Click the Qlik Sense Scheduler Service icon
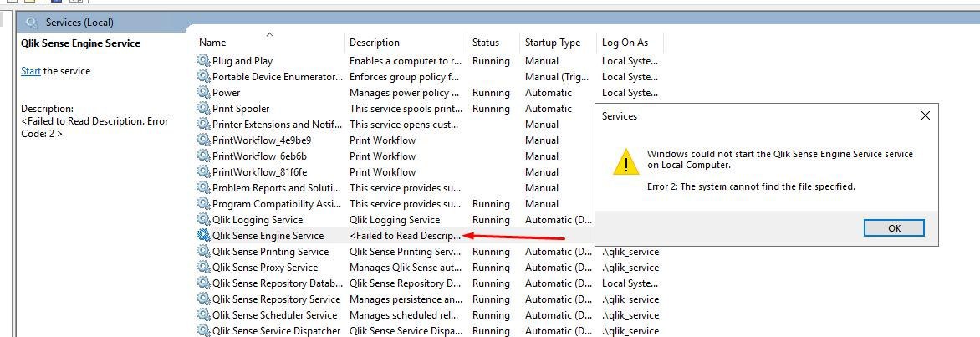The width and height of the screenshot is (980, 337). 204,315
